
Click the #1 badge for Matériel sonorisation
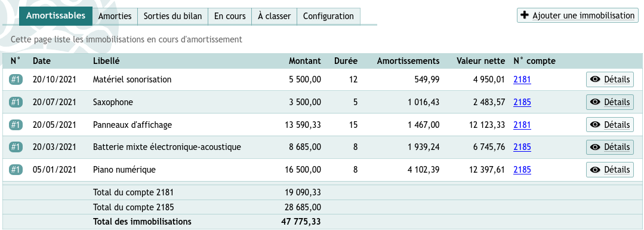coord(16,79)
